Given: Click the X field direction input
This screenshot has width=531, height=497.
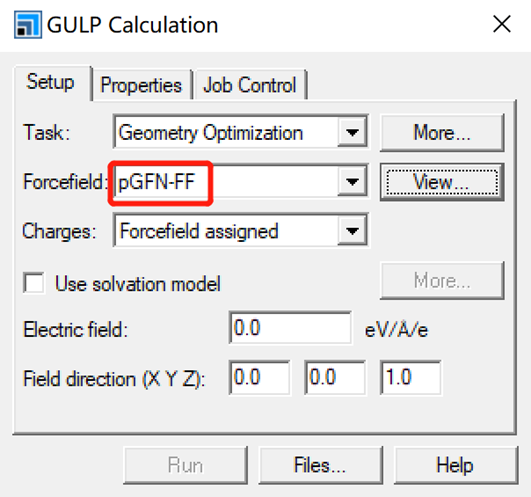Looking at the screenshot, I should (x=259, y=377).
